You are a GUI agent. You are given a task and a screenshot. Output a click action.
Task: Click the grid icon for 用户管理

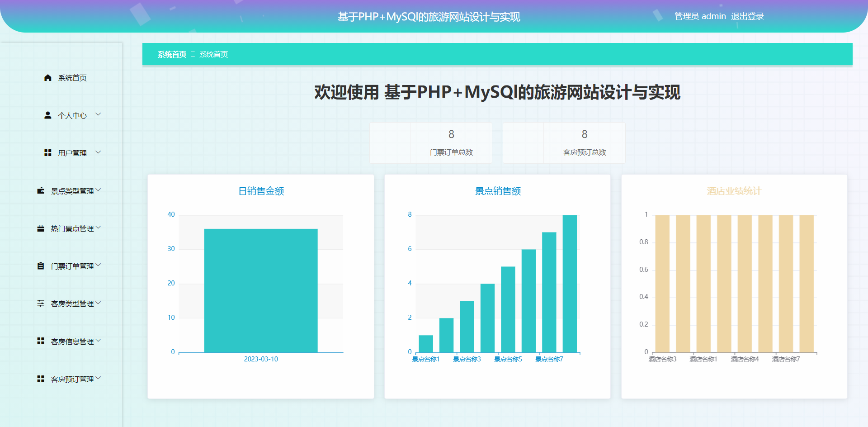pos(48,153)
